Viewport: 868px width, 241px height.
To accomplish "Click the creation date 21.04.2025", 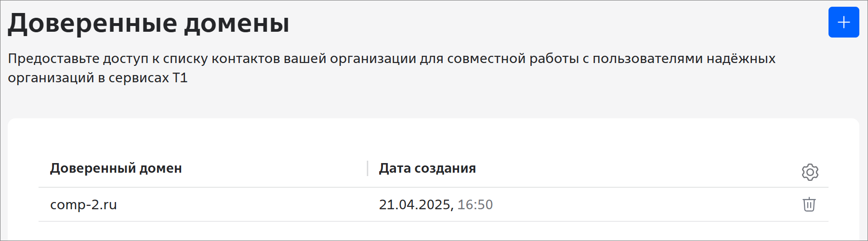I will [x=415, y=205].
